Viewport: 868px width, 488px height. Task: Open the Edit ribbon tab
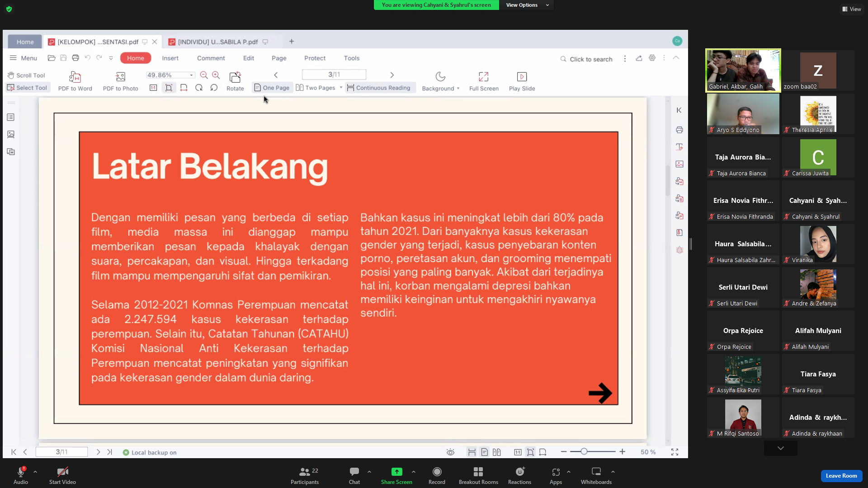248,58
